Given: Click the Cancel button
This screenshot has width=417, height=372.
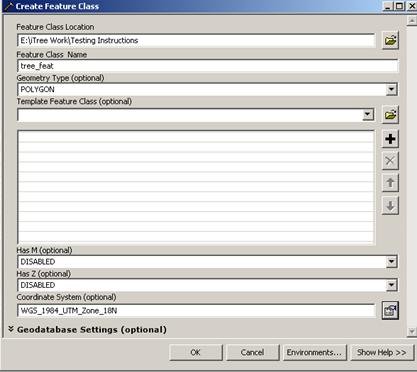Looking at the screenshot, I should 252,352.
